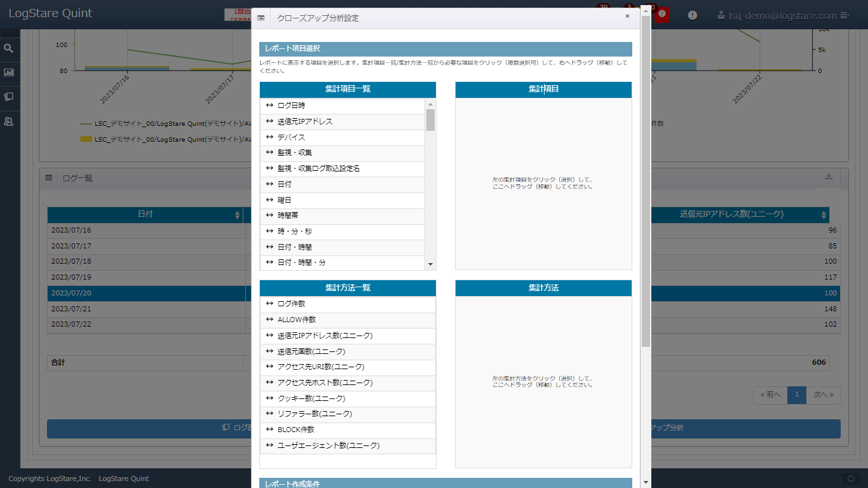Select the 日付・時間 list item

tap(342, 247)
